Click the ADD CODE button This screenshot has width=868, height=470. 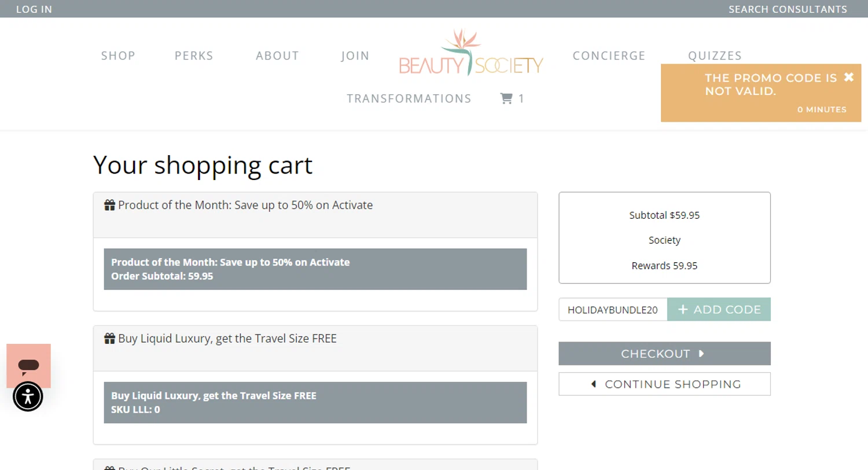tap(719, 309)
